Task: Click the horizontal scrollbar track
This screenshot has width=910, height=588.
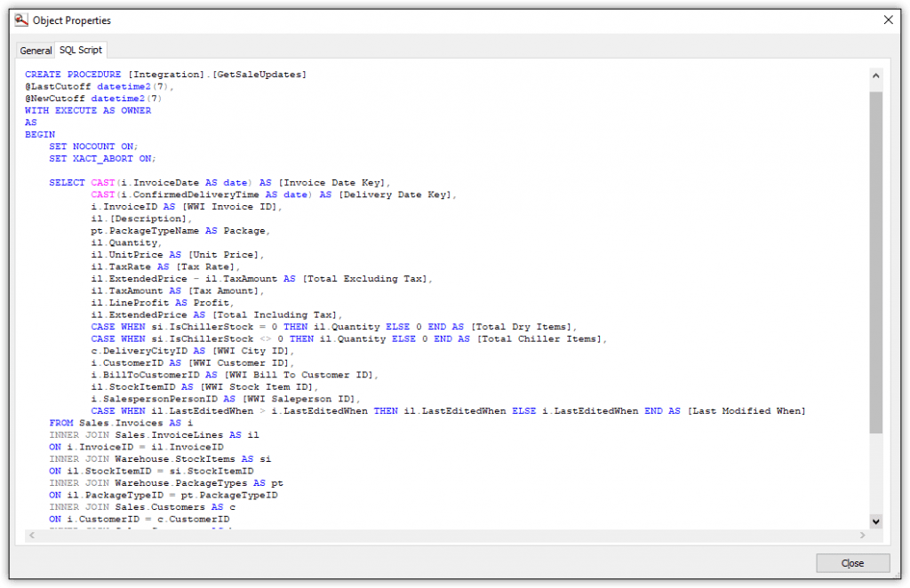Action: click(x=444, y=535)
